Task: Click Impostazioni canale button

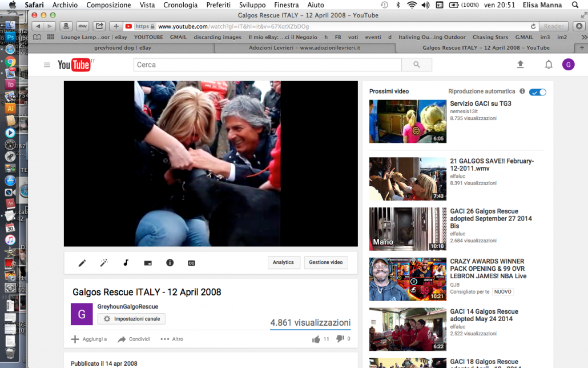Action: click(x=131, y=319)
